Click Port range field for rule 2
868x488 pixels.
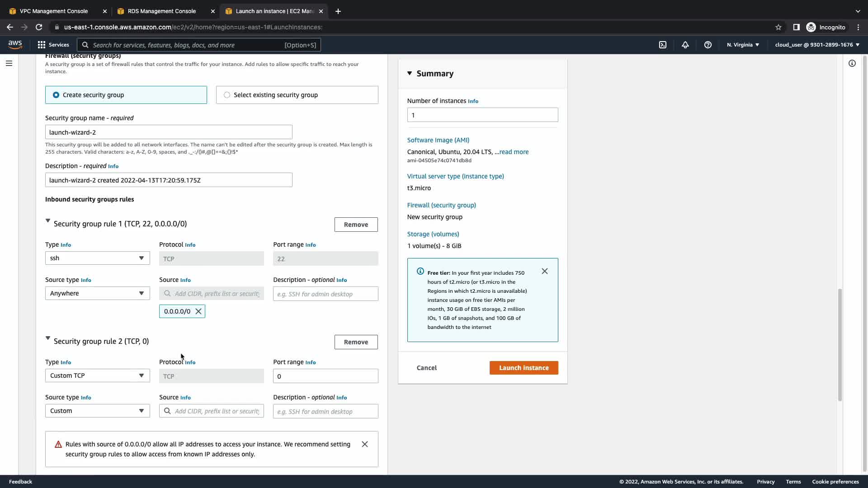[x=325, y=376]
